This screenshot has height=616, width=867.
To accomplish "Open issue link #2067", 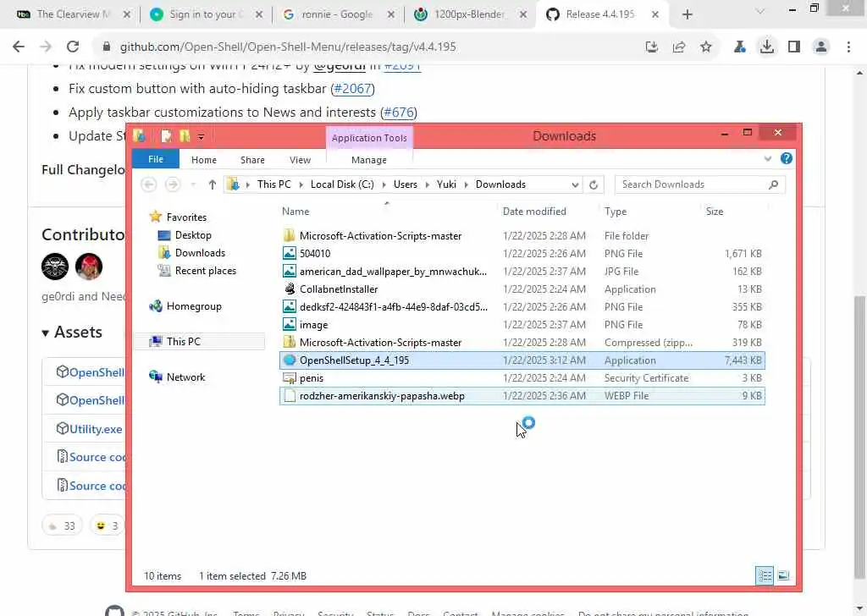I will coord(353,88).
